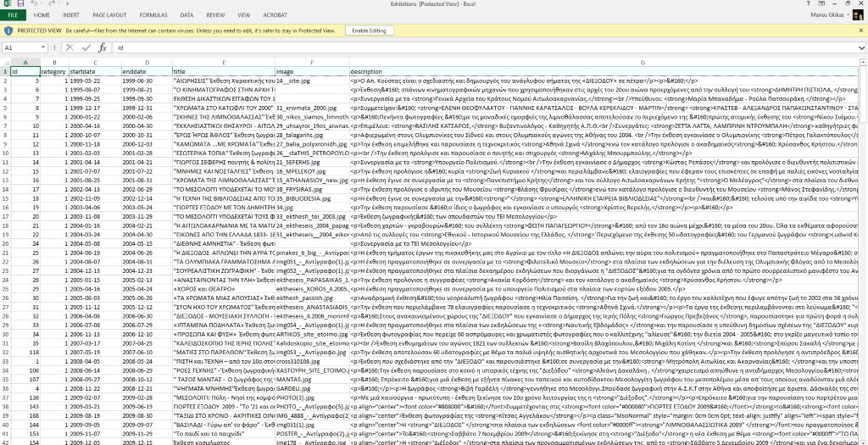Image resolution: width=868 pixels, height=445 pixels.
Task: Click the Redo arrow icon
Action: [x=51, y=4]
